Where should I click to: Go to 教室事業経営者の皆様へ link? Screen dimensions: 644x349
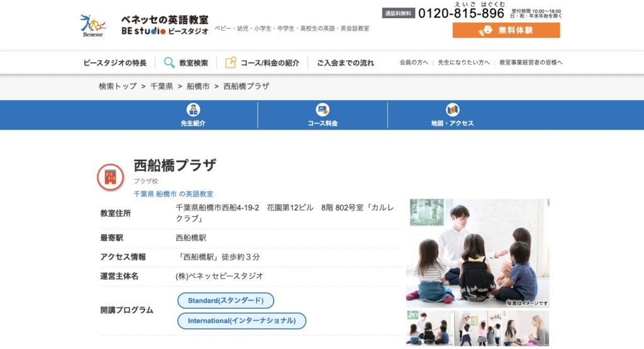(531, 62)
